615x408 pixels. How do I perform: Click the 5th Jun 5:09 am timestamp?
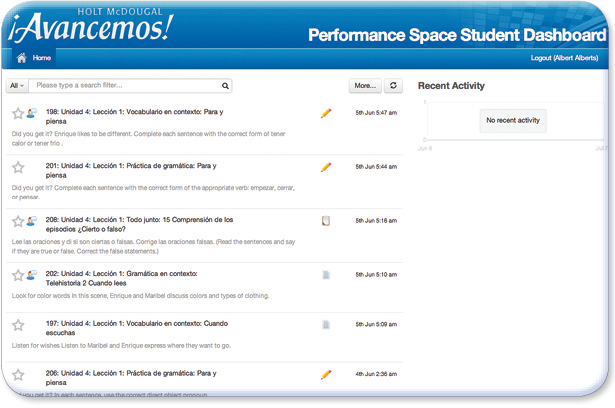pos(376,324)
